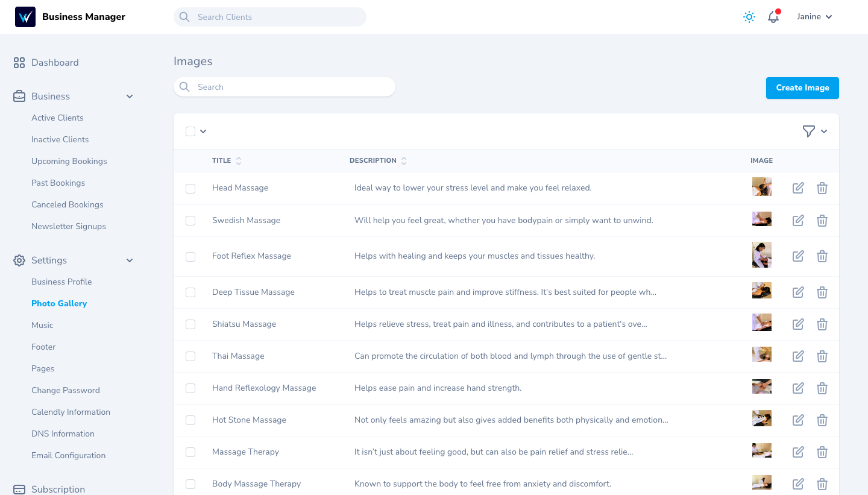Go to Active Clients in sidebar
This screenshot has height=495, width=868.
57,118
